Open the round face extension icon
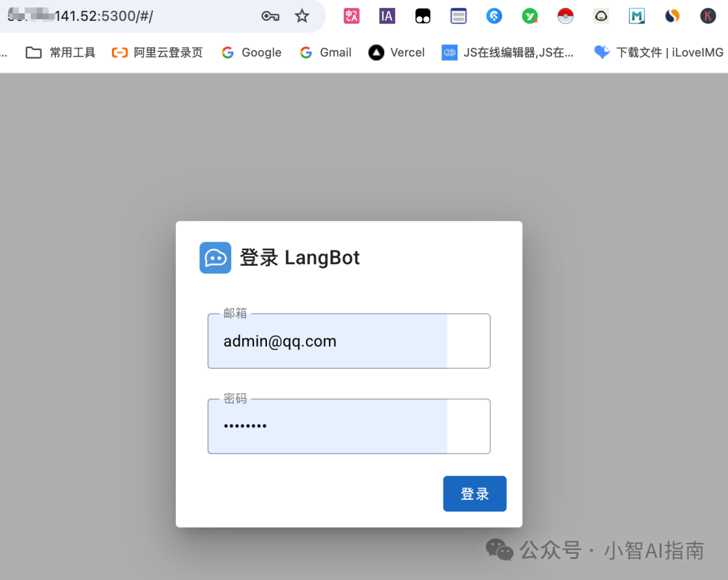 tap(601, 16)
